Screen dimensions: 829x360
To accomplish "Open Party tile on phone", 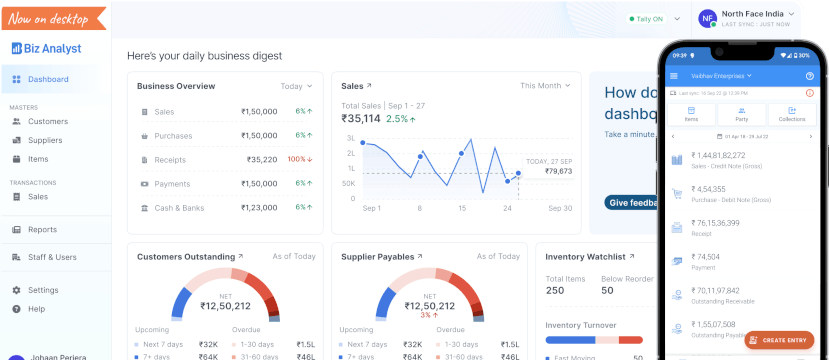I will (x=741, y=115).
